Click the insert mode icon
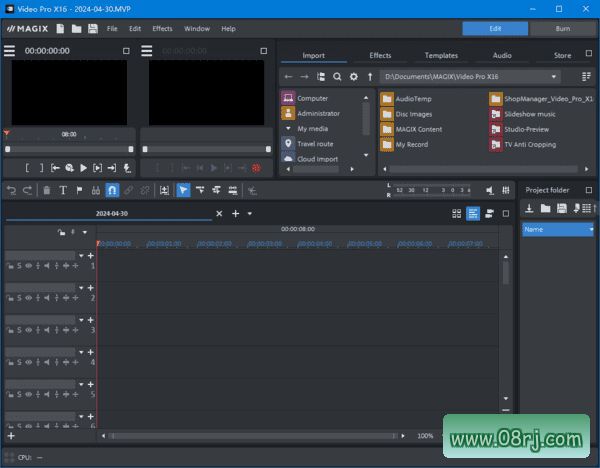 tap(164, 190)
